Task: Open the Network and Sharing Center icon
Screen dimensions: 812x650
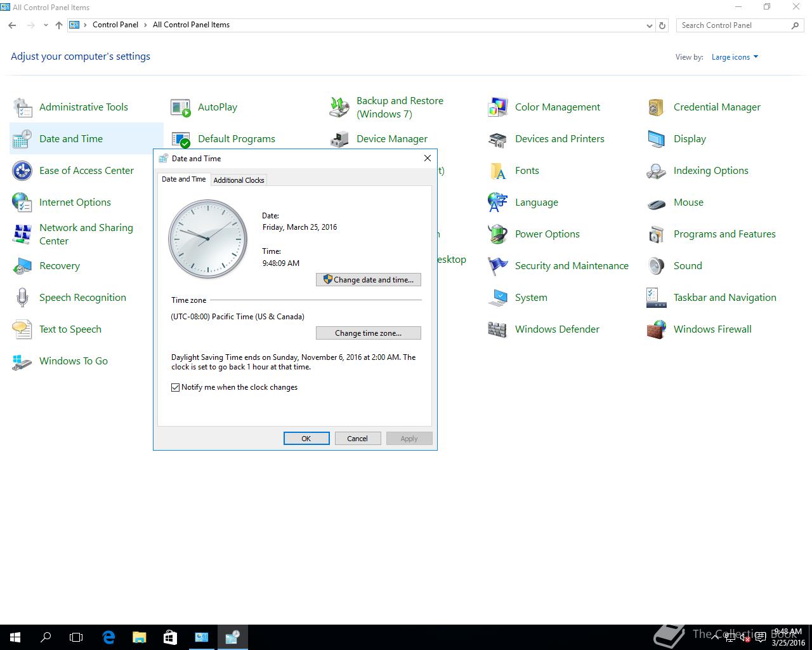Action: tap(22, 234)
